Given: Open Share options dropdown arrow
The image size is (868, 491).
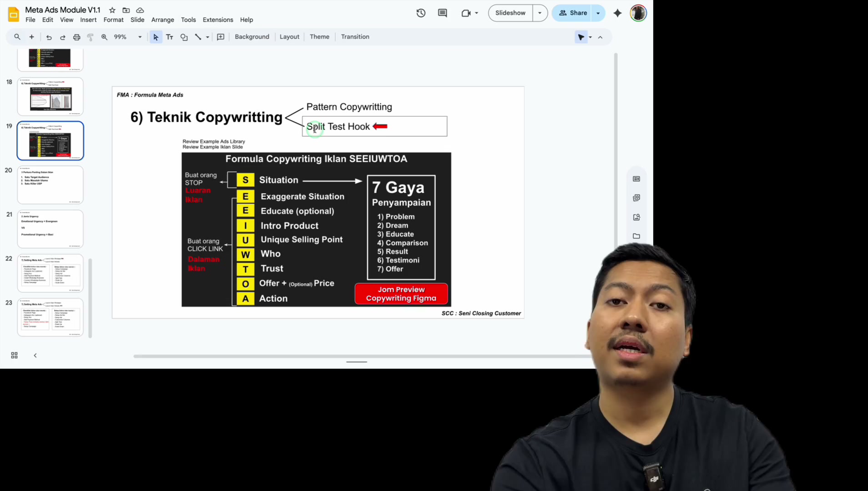Looking at the screenshot, I should tap(598, 13).
